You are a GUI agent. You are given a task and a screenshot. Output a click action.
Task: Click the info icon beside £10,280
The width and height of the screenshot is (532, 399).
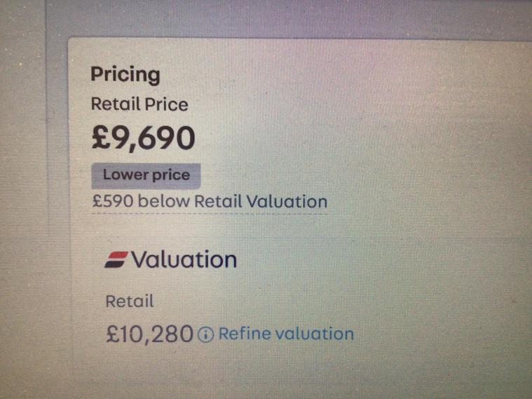(205, 334)
